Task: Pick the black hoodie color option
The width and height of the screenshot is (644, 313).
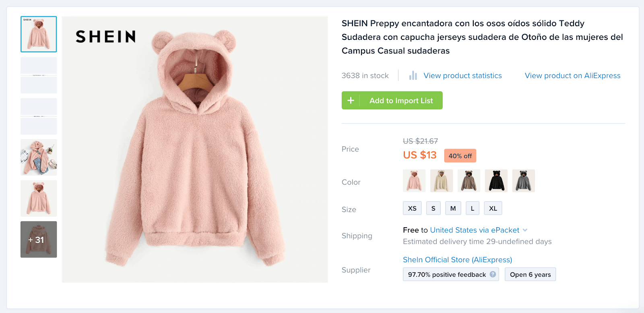Action: coord(496,180)
